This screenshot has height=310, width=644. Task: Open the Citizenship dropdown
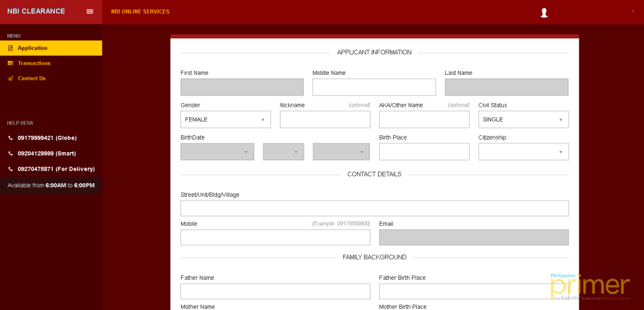click(523, 152)
